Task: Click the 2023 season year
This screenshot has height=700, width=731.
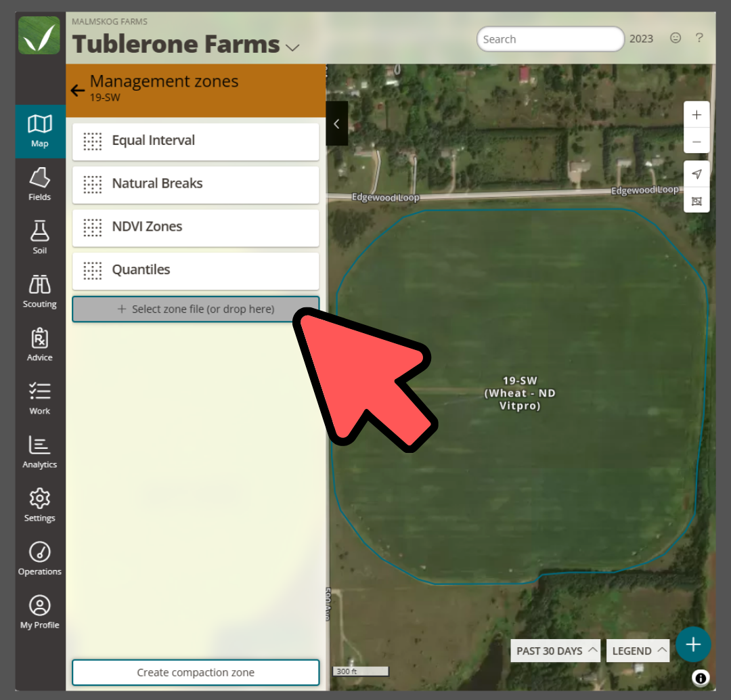Action: [641, 39]
